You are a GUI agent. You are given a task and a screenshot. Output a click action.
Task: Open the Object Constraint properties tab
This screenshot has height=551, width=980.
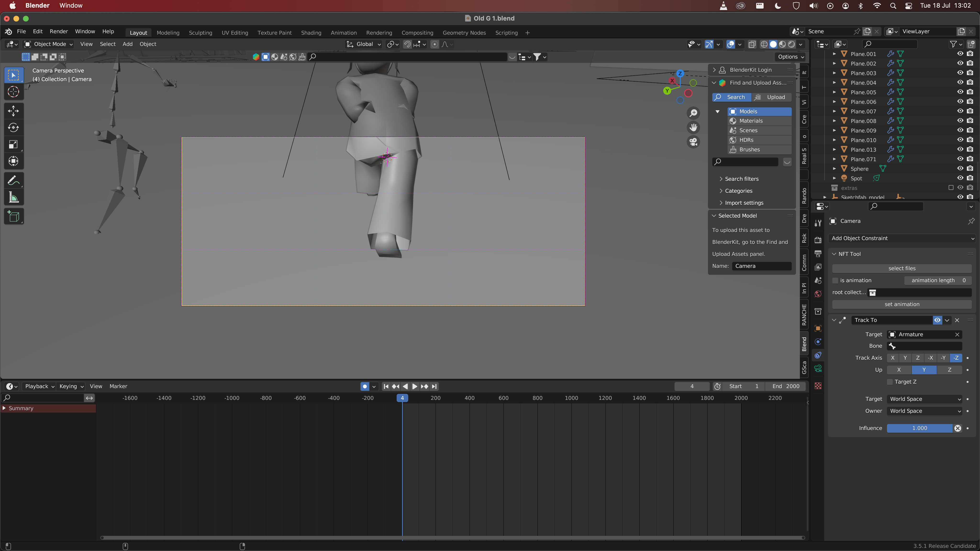tap(818, 355)
